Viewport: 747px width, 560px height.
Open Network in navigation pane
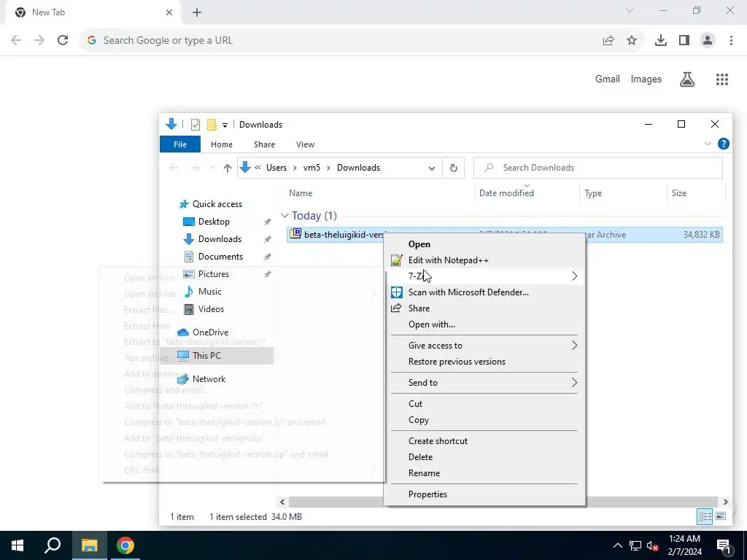point(209,379)
